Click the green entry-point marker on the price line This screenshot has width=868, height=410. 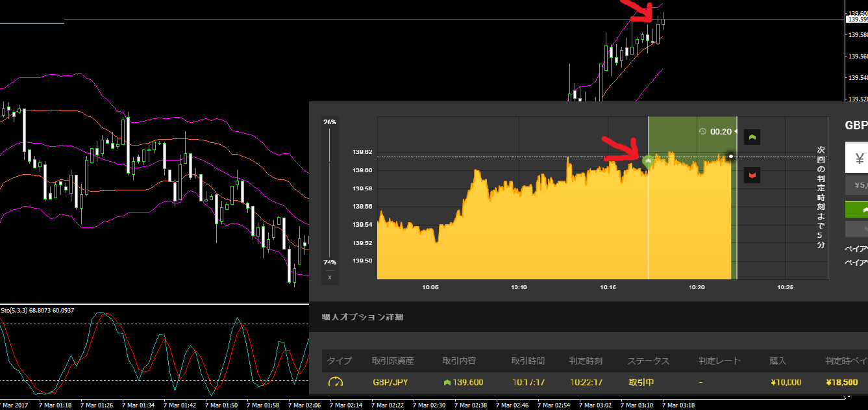coord(647,160)
